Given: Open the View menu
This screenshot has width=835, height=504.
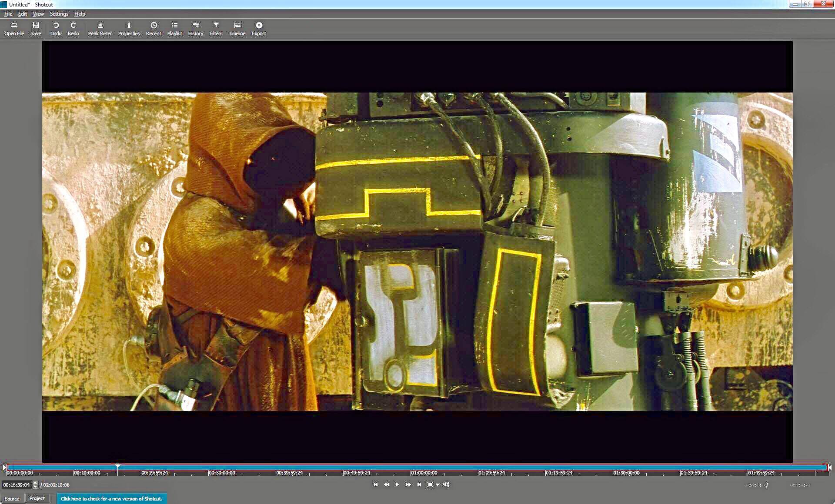Looking at the screenshot, I should point(38,14).
